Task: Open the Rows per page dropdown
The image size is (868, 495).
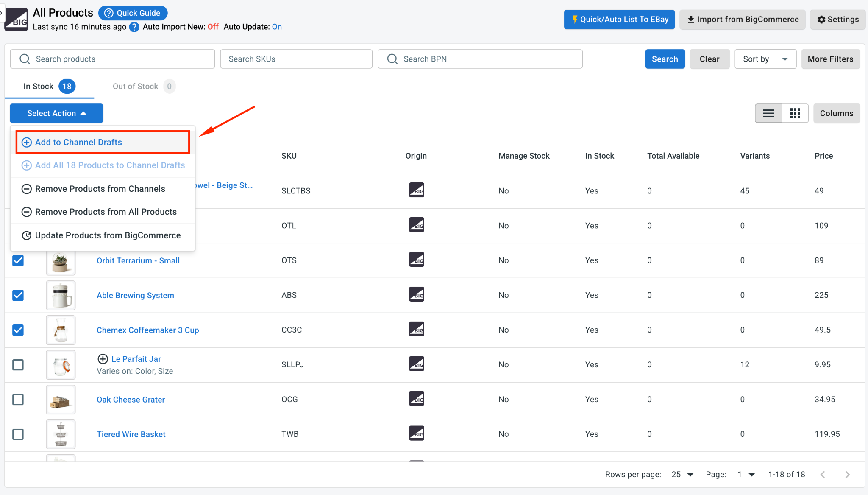Action: click(682, 475)
